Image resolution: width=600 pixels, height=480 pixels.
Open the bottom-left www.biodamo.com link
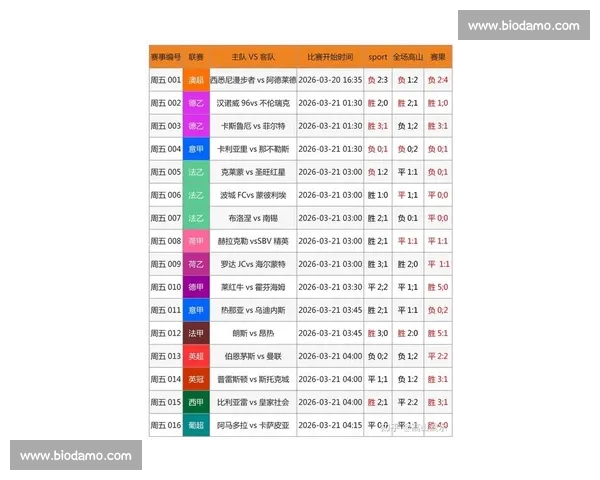[76, 455]
